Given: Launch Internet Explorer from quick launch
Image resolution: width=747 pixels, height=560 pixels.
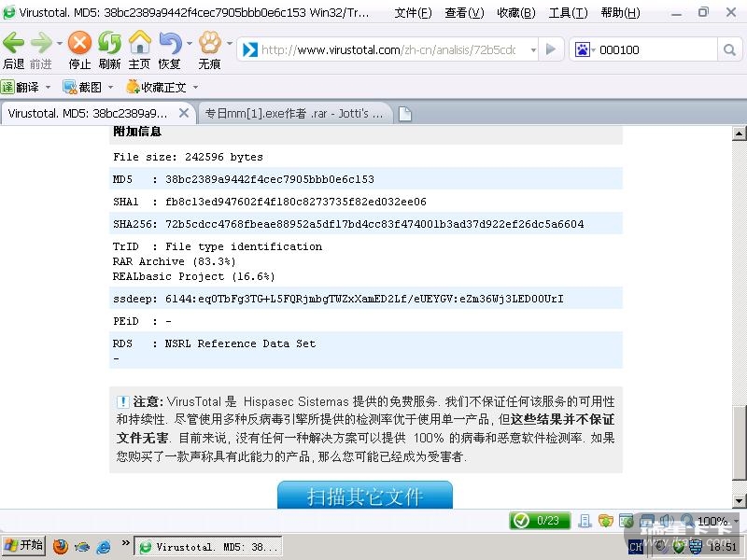Looking at the screenshot, I should [x=104, y=546].
